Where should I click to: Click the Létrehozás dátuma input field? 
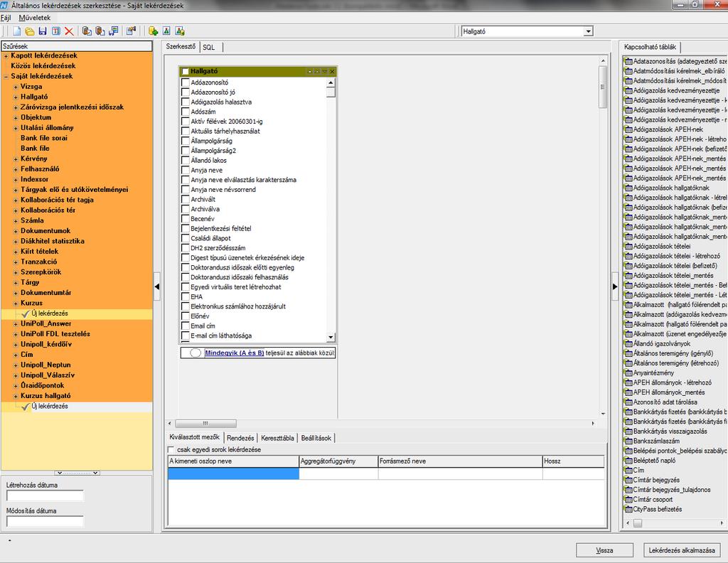(45, 495)
